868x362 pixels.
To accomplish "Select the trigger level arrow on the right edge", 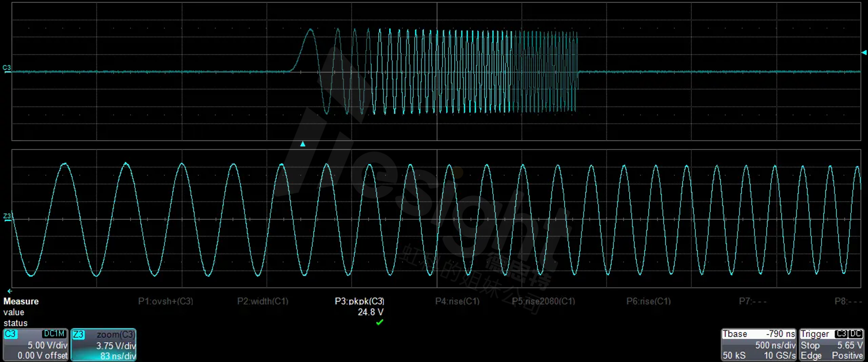I will click(864, 53).
